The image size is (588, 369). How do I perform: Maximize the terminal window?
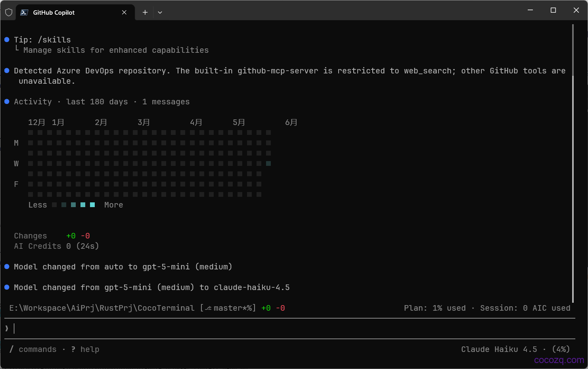point(553,10)
